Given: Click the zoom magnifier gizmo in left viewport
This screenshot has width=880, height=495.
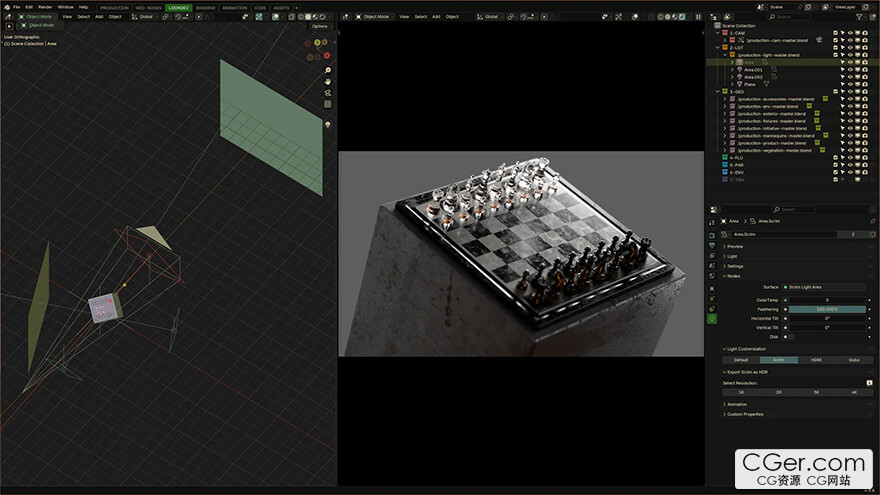Looking at the screenshot, I should 328,70.
